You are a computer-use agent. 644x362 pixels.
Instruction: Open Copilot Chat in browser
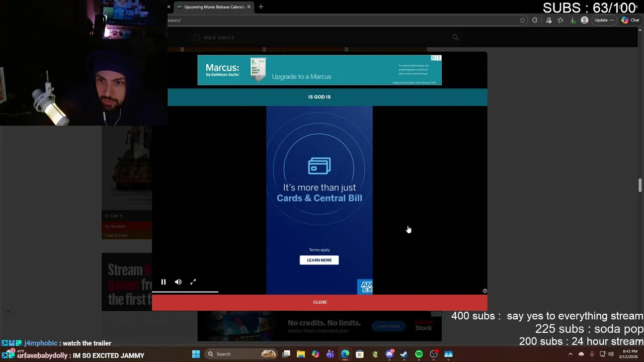630,20
